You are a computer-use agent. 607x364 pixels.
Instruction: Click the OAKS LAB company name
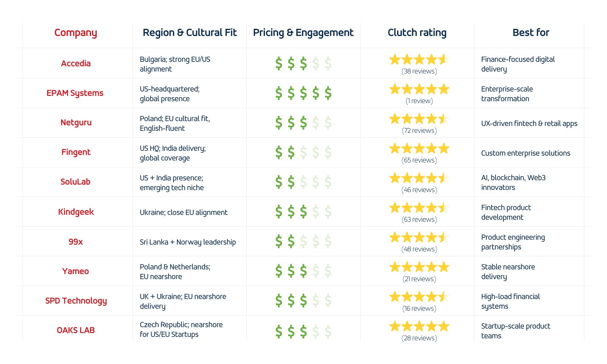[76, 330]
